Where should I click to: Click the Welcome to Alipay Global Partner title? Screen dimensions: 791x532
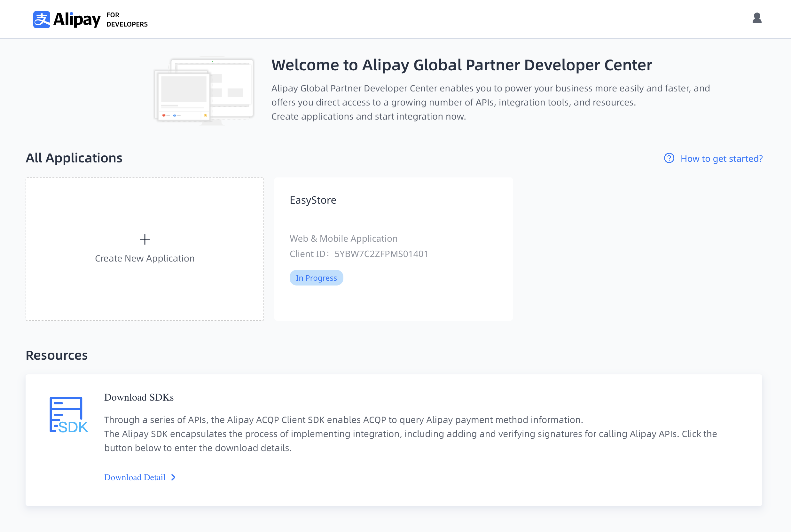tap(461, 65)
